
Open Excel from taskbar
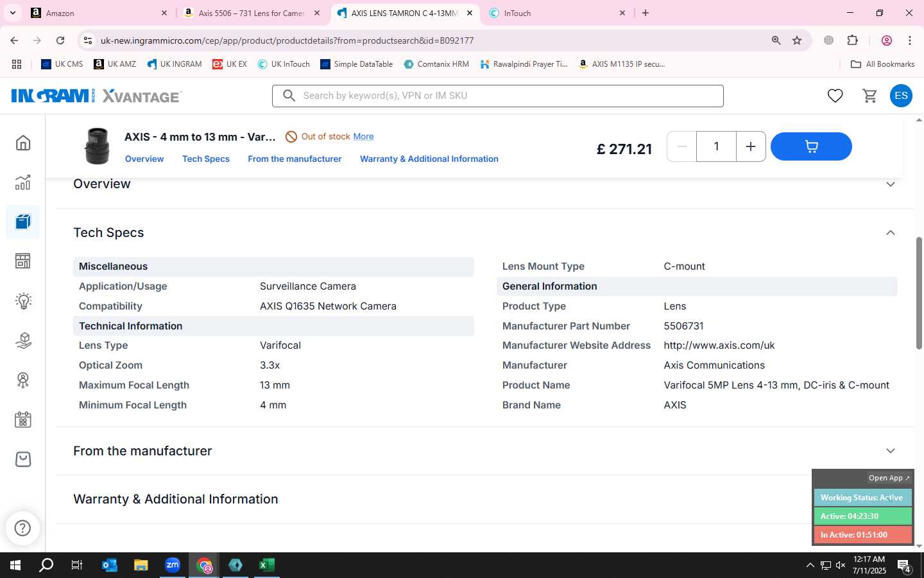[x=266, y=565]
